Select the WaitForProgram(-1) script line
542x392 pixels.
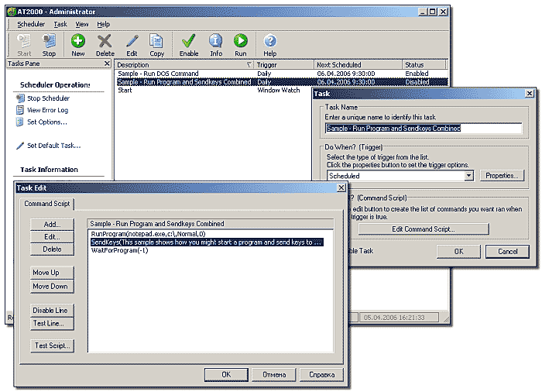click(117, 250)
